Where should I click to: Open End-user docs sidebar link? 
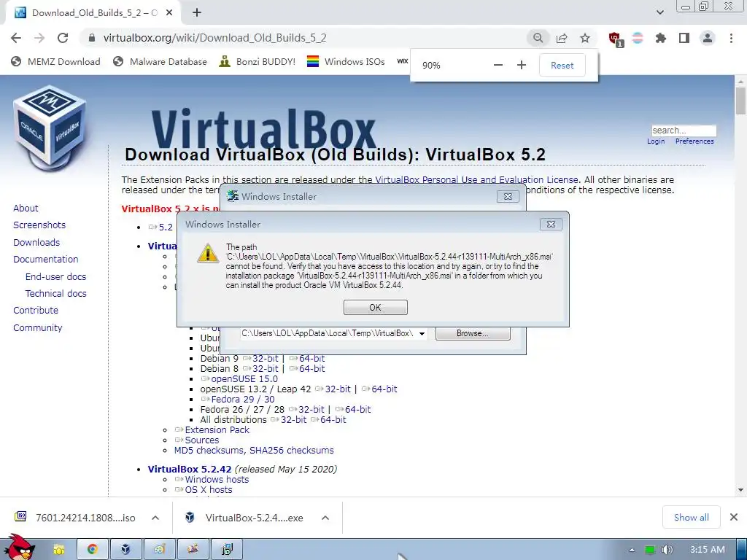55,276
